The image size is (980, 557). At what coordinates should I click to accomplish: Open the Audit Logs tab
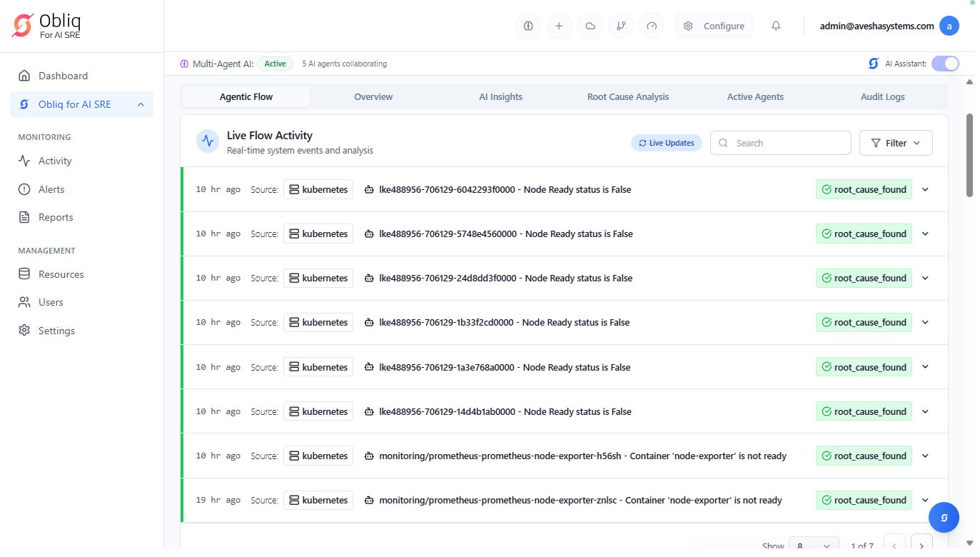coord(883,96)
